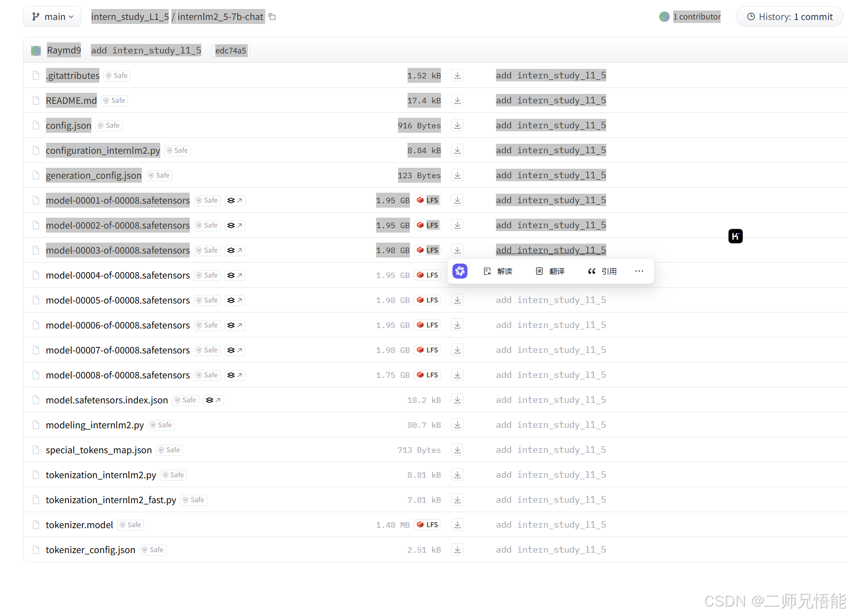848x616 pixels.
Task: Expand more options via the ... in popup toolbar
Action: (639, 271)
